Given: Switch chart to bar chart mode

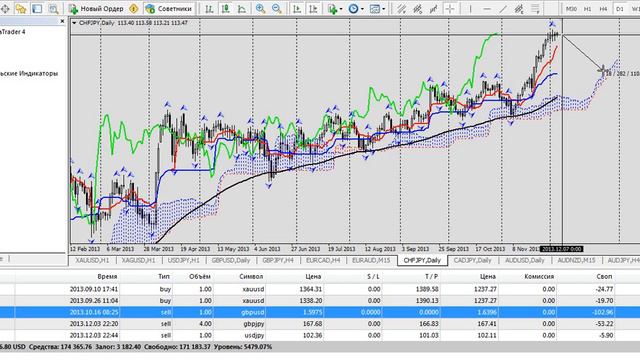Looking at the screenshot, I should pos(209,9).
